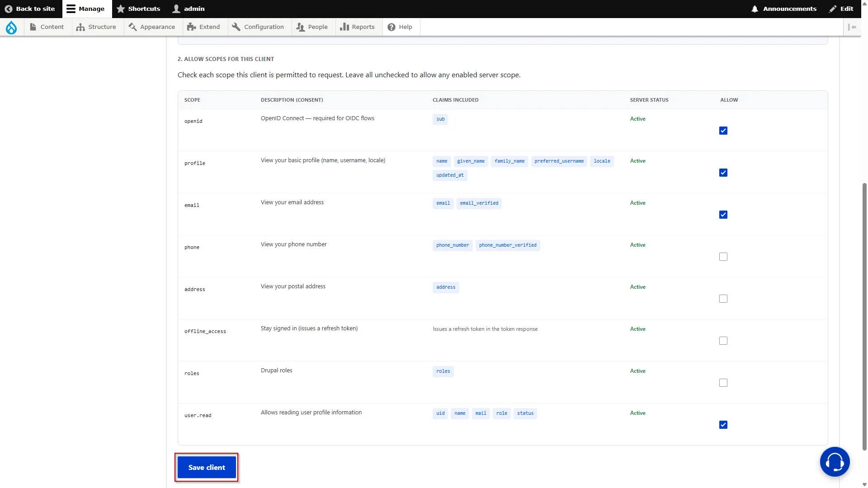The width and height of the screenshot is (868, 488).
Task: Click the mail claim tag
Action: point(481,413)
